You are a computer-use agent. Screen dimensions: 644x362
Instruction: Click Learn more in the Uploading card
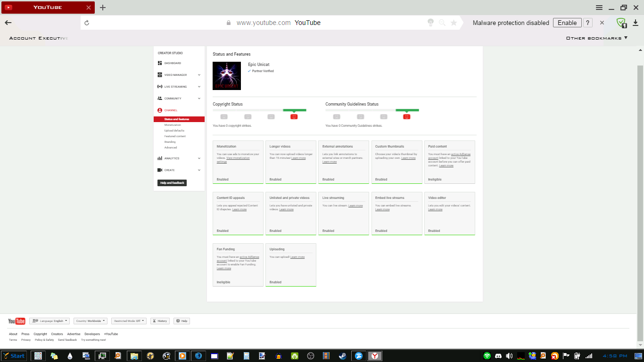[x=297, y=257]
